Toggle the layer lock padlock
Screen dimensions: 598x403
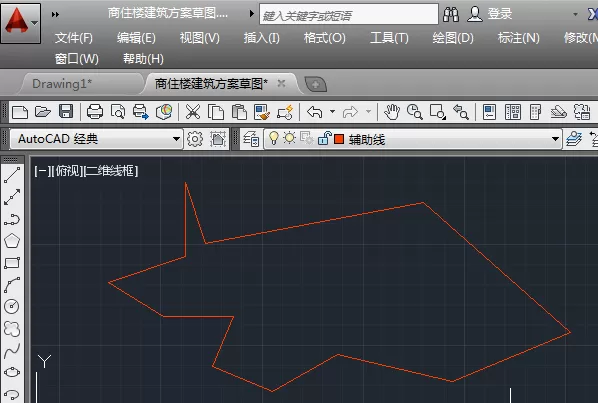pyautogui.click(x=324, y=138)
